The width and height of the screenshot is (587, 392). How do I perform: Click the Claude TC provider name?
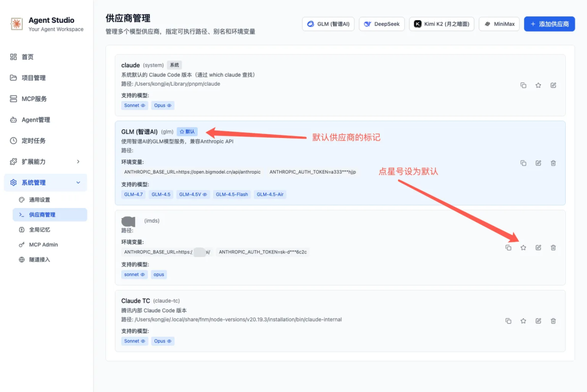[x=135, y=301]
